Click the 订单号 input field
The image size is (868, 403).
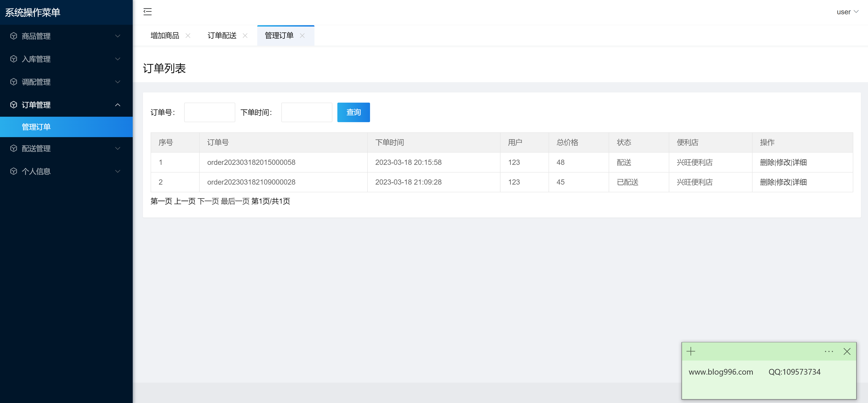pos(209,112)
